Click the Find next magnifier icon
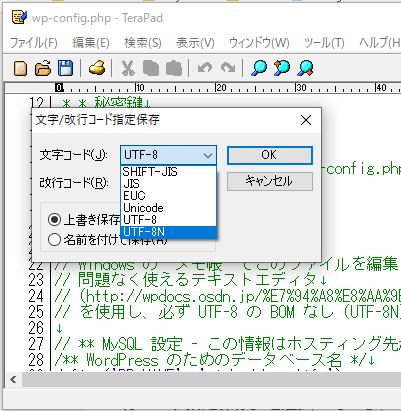This screenshot has height=411, width=401. pos(306,68)
